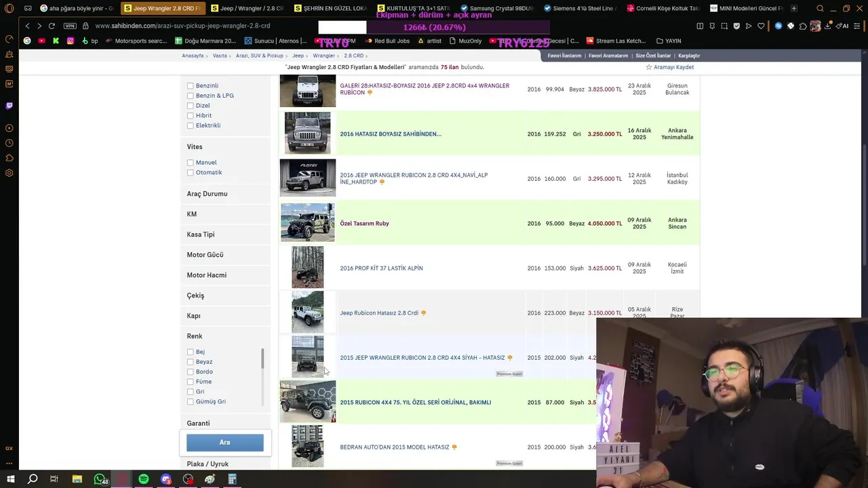Check the Otomatik gearbox filter
This screenshot has width=868, height=488.
(190, 172)
